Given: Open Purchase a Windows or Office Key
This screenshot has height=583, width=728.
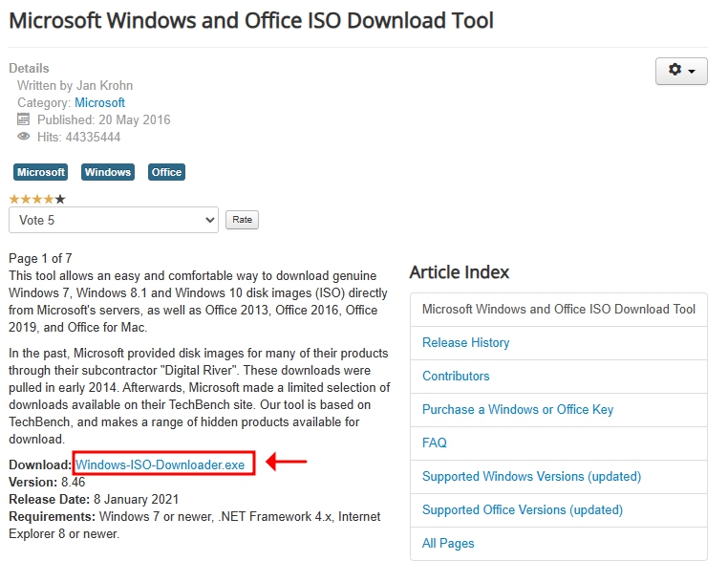Looking at the screenshot, I should [x=518, y=410].
